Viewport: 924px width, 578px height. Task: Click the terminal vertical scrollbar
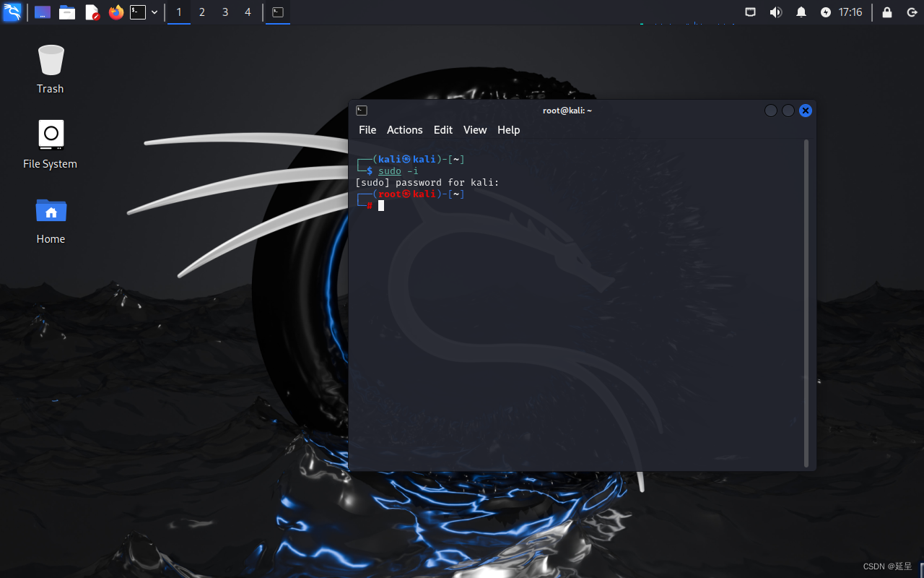click(806, 303)
